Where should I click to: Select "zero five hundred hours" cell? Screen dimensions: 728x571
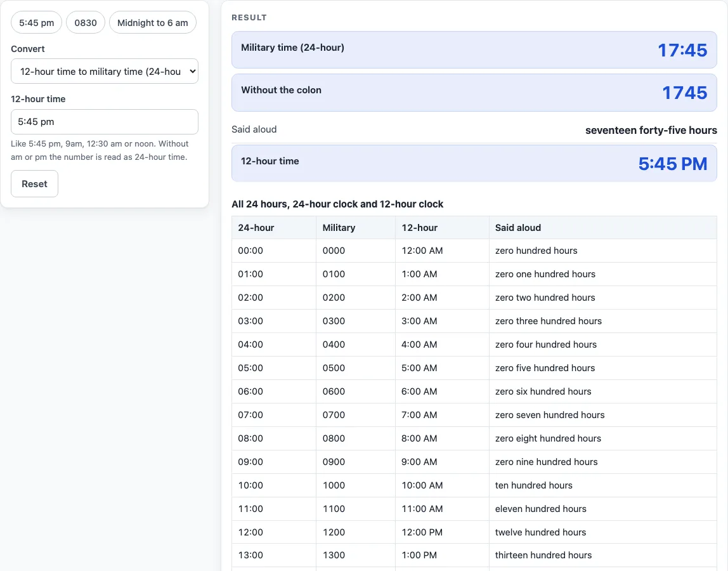(x=602, y=368)
